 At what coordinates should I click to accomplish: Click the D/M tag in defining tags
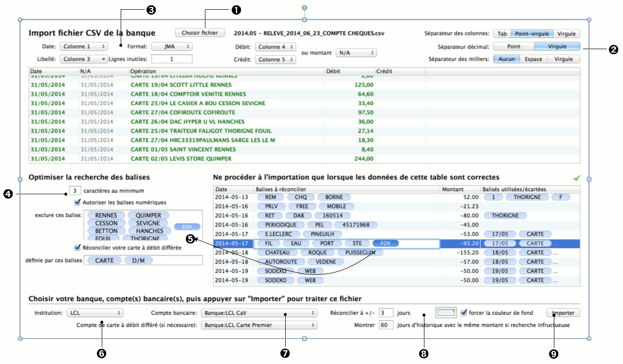138,261
